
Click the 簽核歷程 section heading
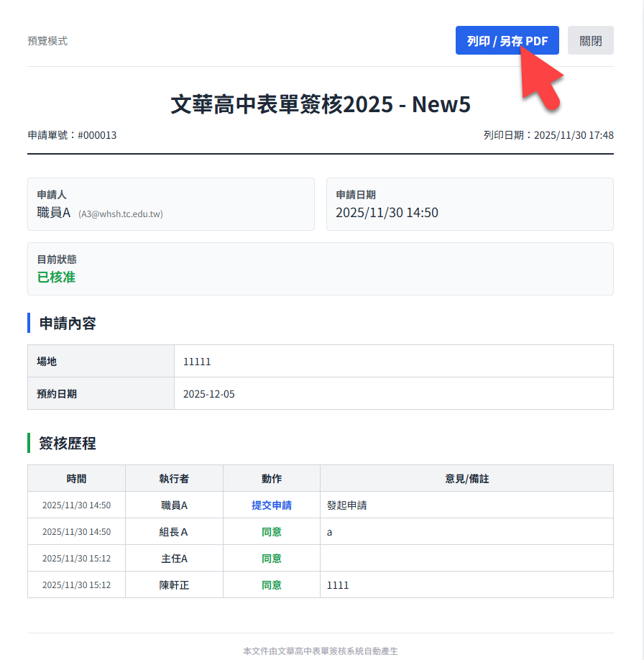[x=68, y=444]
